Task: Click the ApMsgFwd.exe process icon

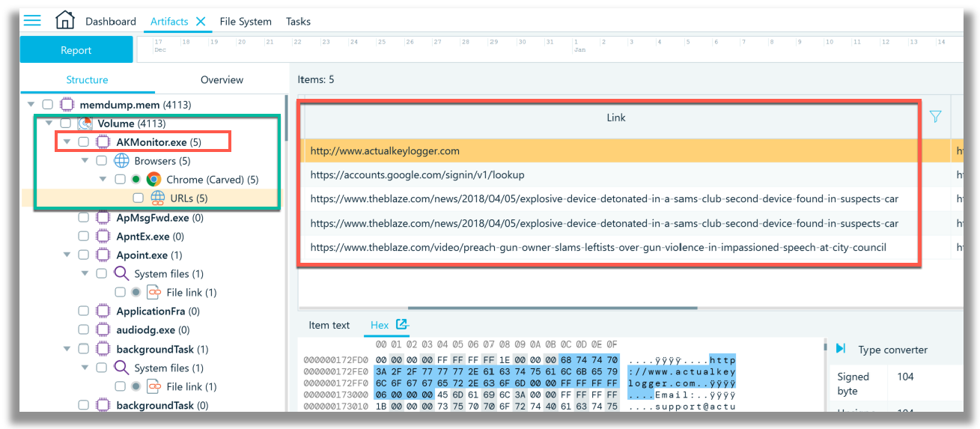Action: pos(103,218)
